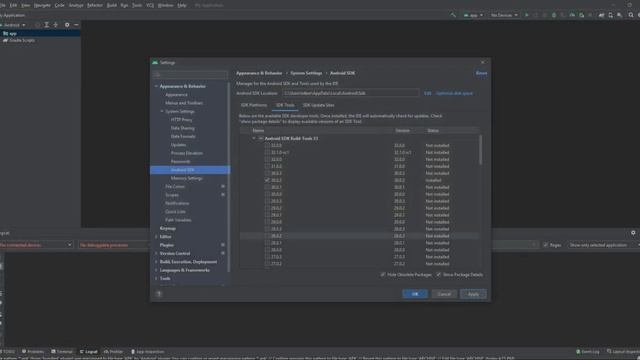Click Logcat panel settings gear icon

point(633,233)
